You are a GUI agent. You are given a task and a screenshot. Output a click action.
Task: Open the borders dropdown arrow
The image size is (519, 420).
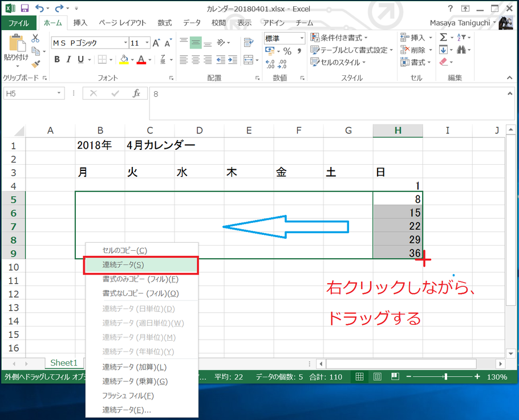tap(111, 60)
